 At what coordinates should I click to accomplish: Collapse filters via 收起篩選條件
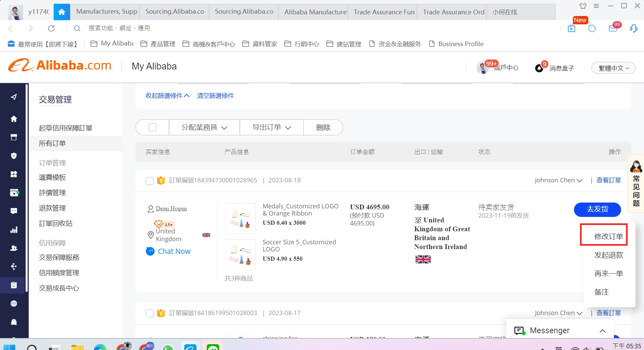[167, 95]
